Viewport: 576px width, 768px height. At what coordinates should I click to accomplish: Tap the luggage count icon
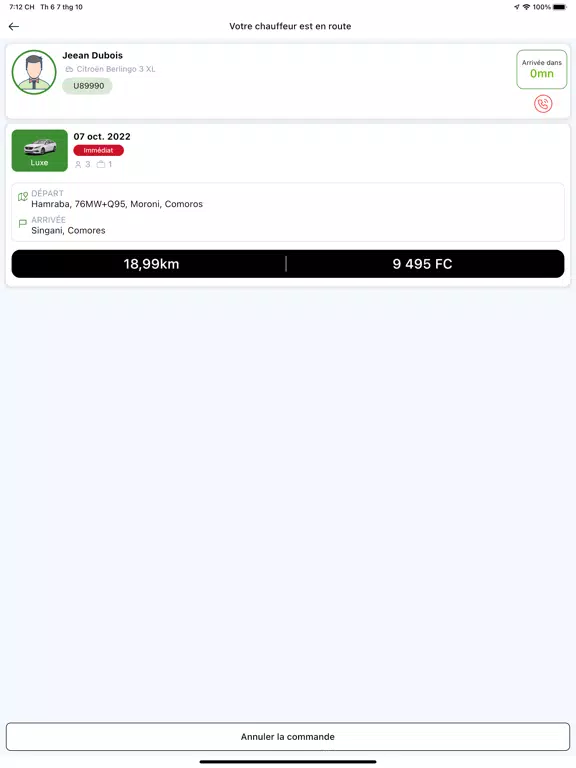pyautogui.click(x=101, y=165)
